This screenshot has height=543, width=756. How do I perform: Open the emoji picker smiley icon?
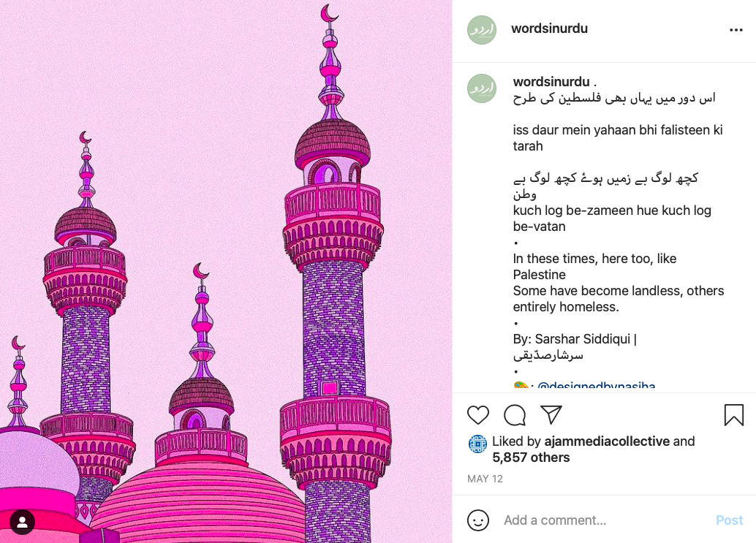pyautogui.click(x=478, y=520)
